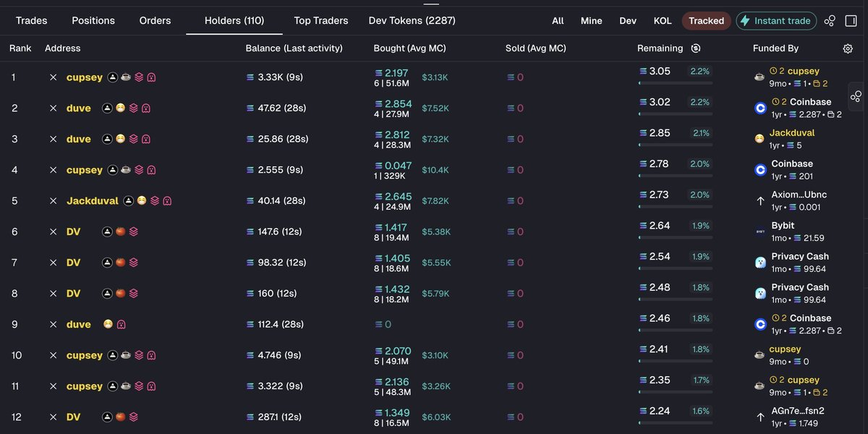Open the bubble map icon beside Instant trade
Viewport: 868px width, 434px height.
click(x=830, y=21)
